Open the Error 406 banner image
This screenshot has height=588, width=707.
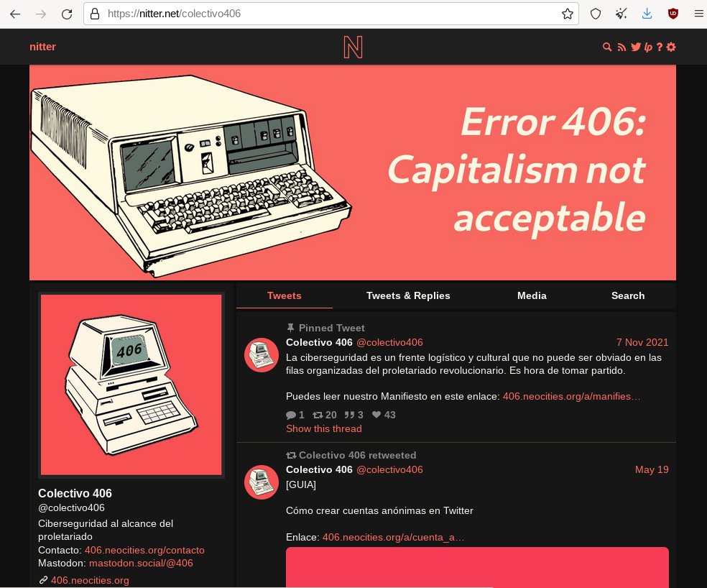pos(353,173)
